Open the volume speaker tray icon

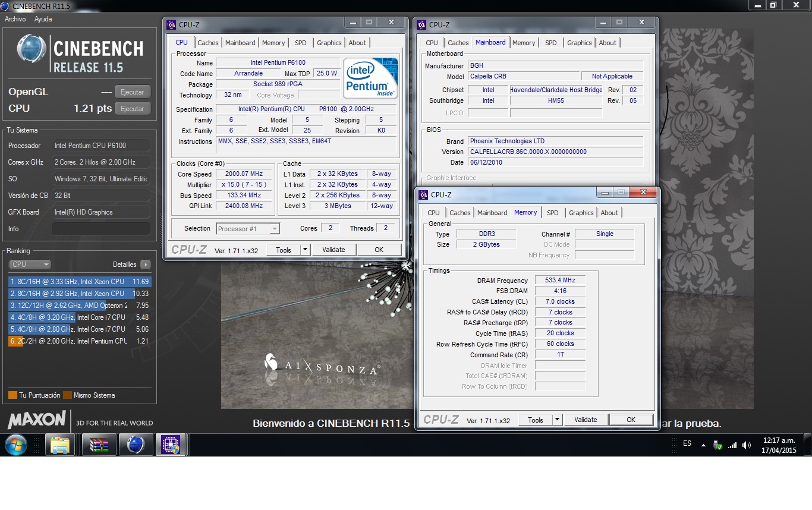(746, 445)
